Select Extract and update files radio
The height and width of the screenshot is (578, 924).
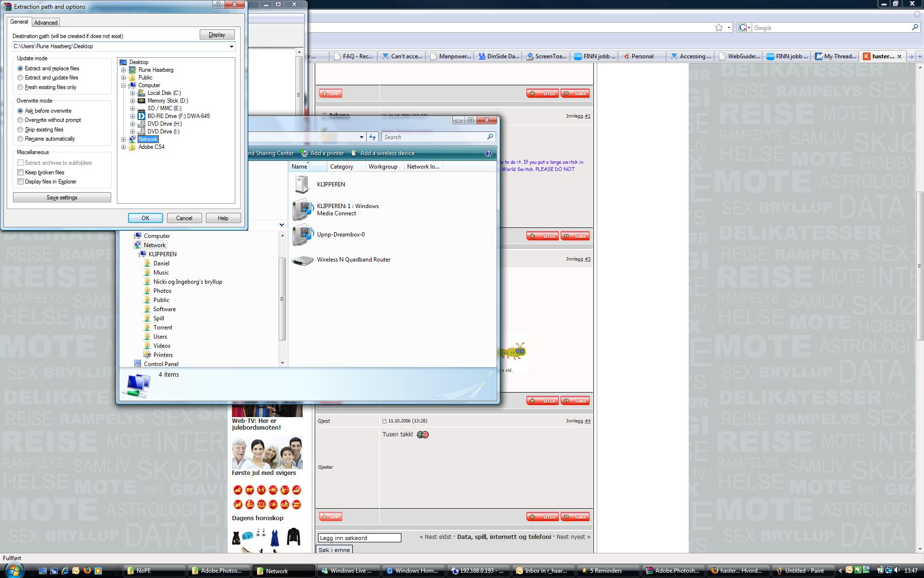click(20, 78)
